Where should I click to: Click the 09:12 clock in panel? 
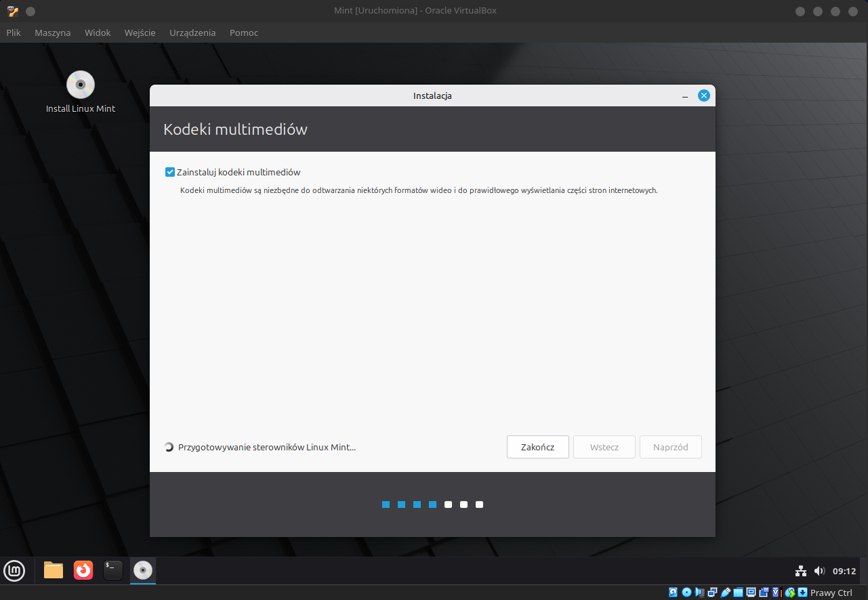(844, 571)
